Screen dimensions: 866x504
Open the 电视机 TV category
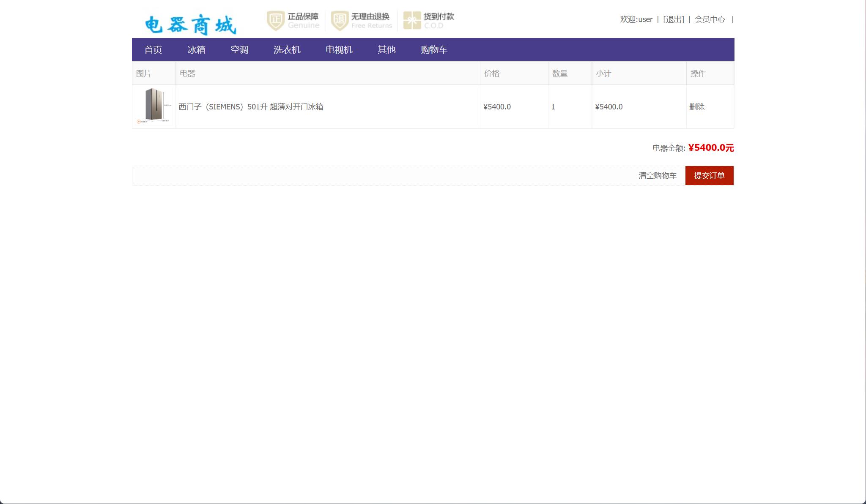pyautogui.click(x=339, y=50)
